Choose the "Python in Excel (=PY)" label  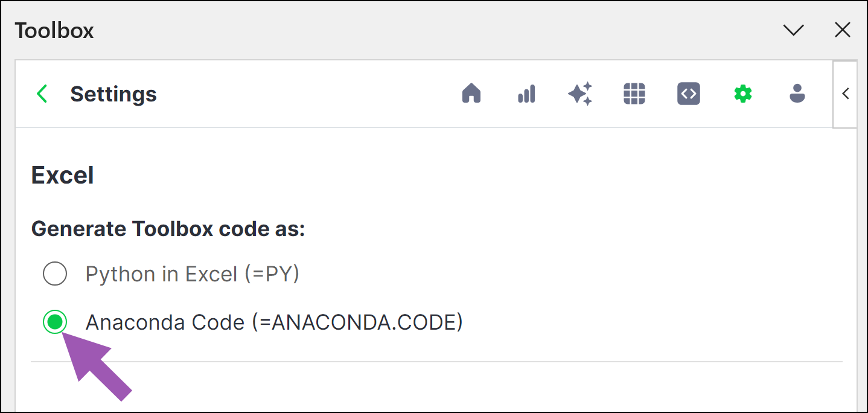point(193,275)
